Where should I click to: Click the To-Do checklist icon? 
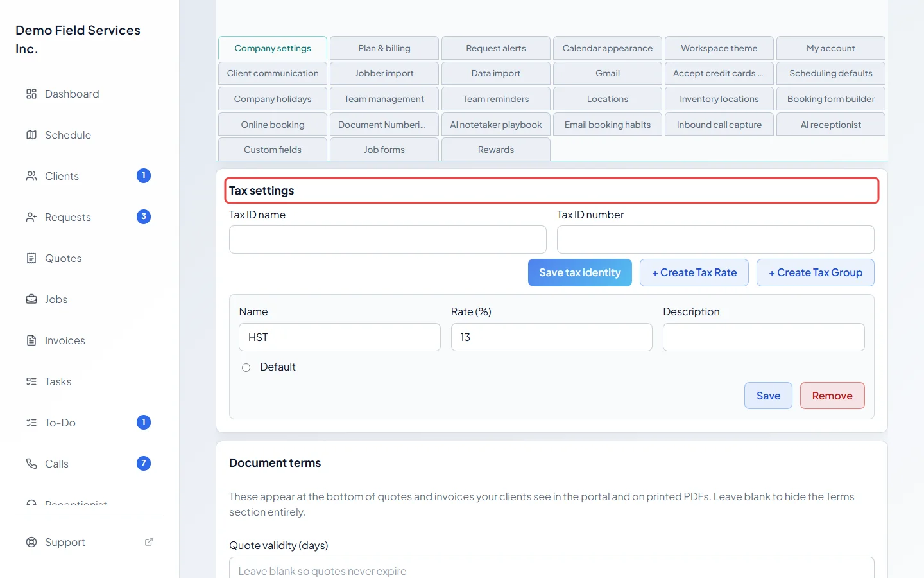31,423
